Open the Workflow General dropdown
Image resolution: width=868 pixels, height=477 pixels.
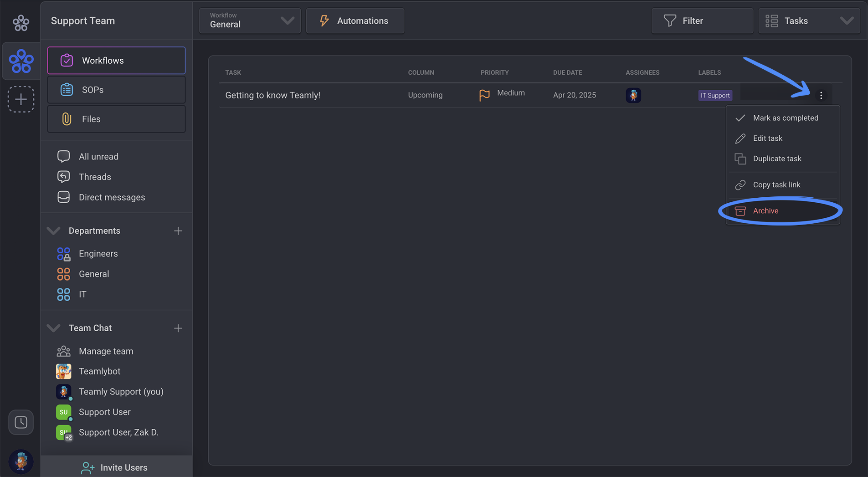(250, 21)
